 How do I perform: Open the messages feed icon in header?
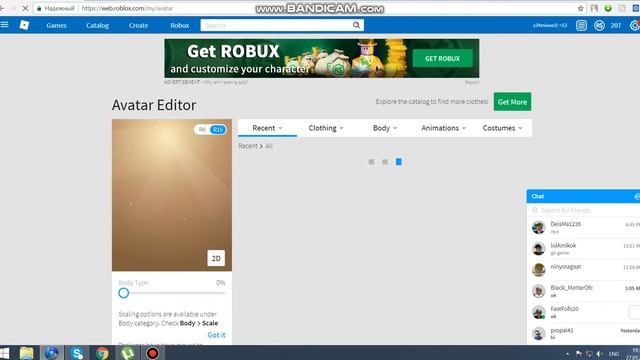[581, 25]
